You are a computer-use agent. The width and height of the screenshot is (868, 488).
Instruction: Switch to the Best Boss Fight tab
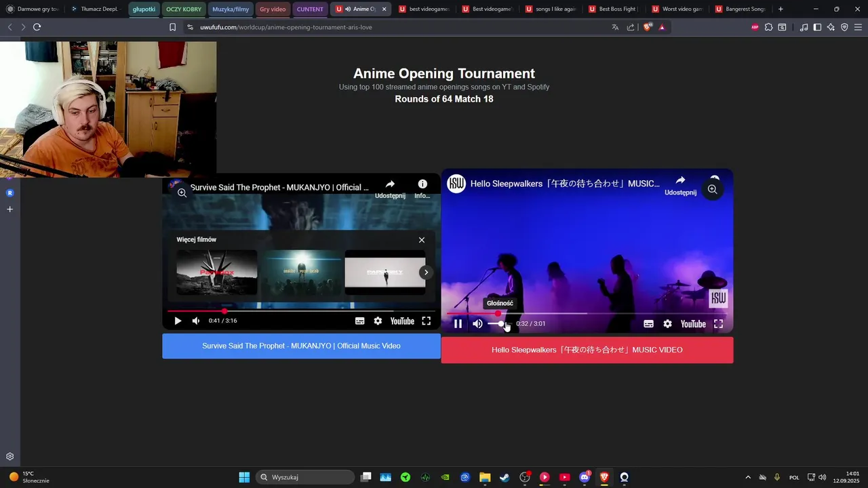click(x=613, y=9)
